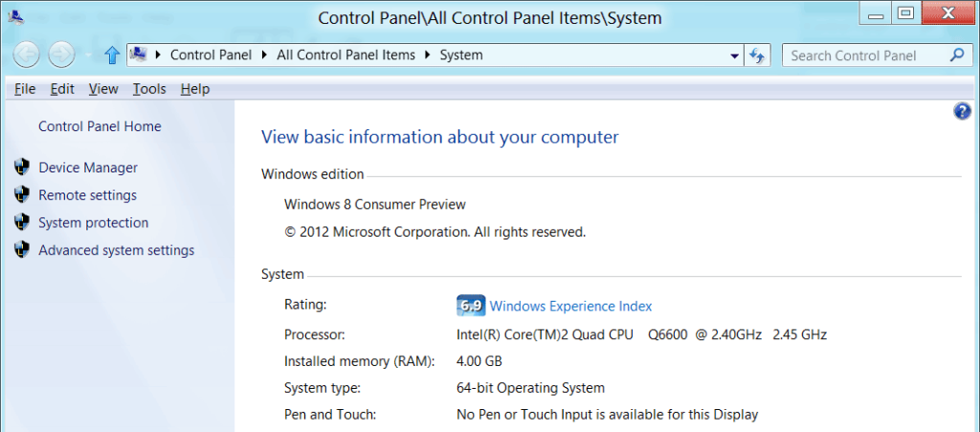Click the 'Processor:' label
Screen dimensions: 980x432
pos(314,335)
